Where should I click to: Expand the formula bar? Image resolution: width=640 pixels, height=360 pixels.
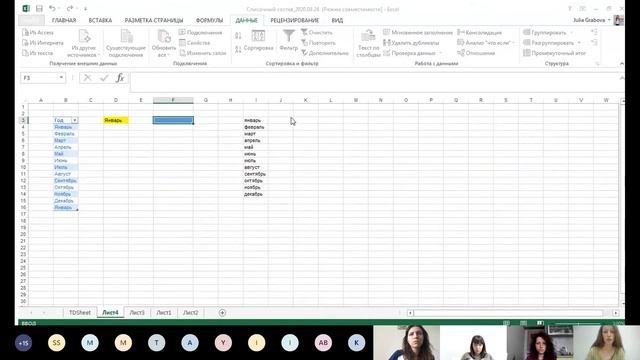pyautogui.click(x=621, y=78)
